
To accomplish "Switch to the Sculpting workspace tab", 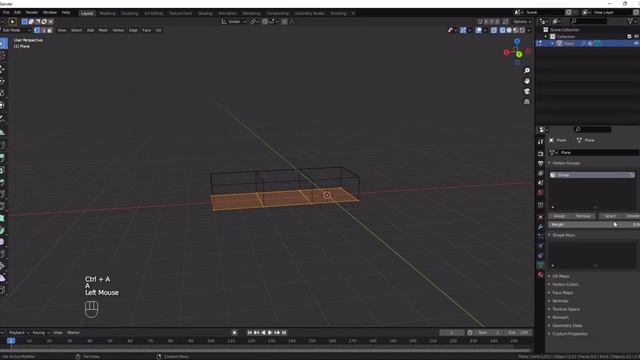I will [130, 13].
